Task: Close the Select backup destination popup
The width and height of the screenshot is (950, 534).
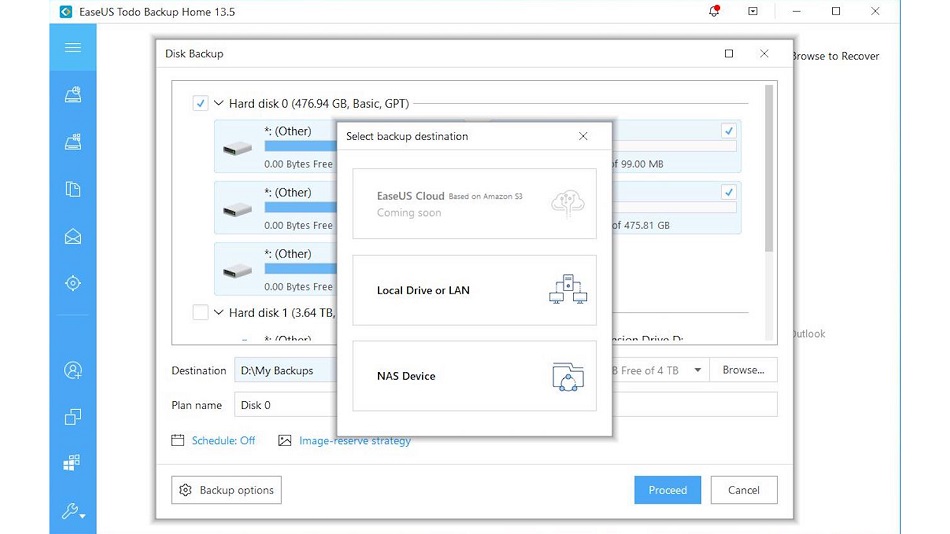Action: (583, 136)
